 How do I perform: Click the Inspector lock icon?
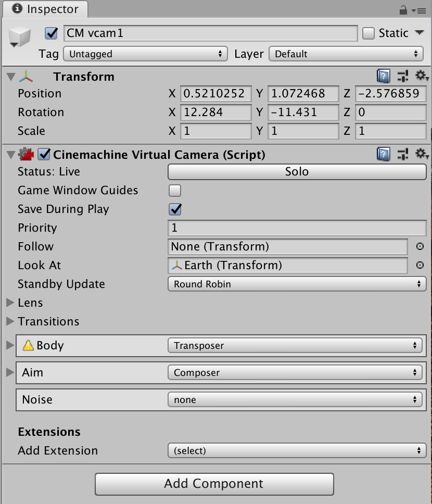point(403,10)
